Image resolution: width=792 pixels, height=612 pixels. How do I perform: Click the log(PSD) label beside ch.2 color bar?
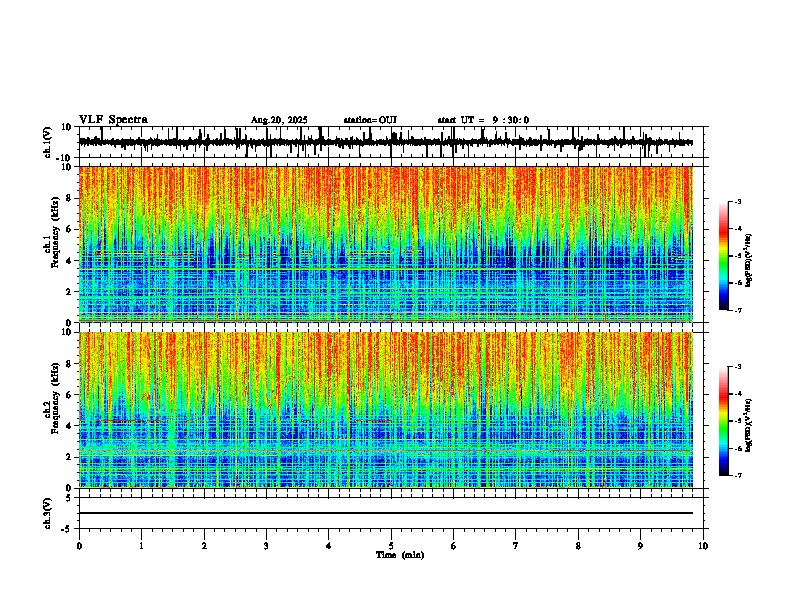[x=749, y=425]
